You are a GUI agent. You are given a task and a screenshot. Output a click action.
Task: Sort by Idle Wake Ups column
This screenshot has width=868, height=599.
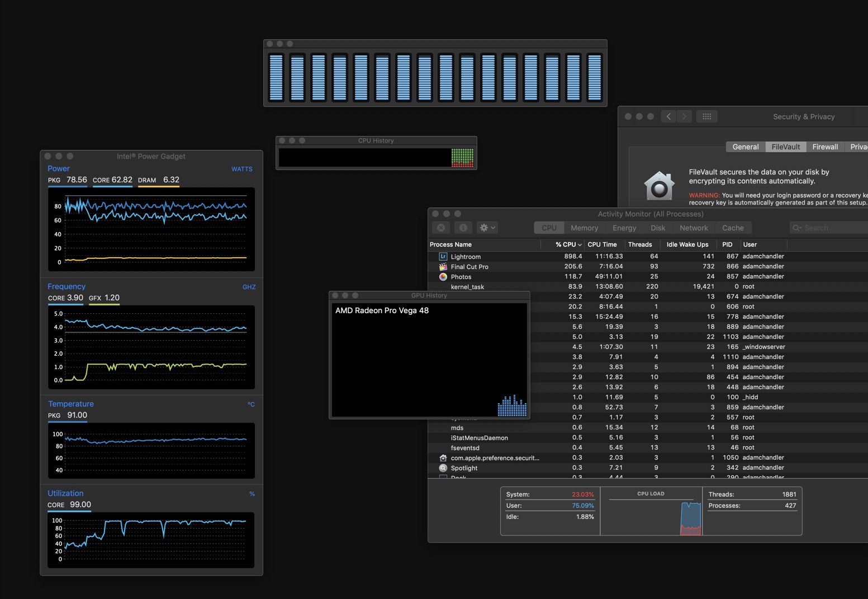[689, 244]
